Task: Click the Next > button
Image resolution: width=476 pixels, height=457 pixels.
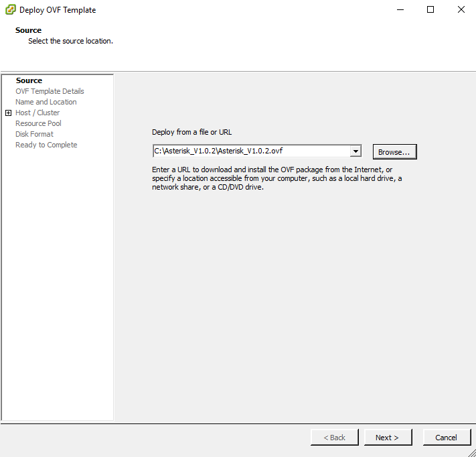Action: click(388, 438)
